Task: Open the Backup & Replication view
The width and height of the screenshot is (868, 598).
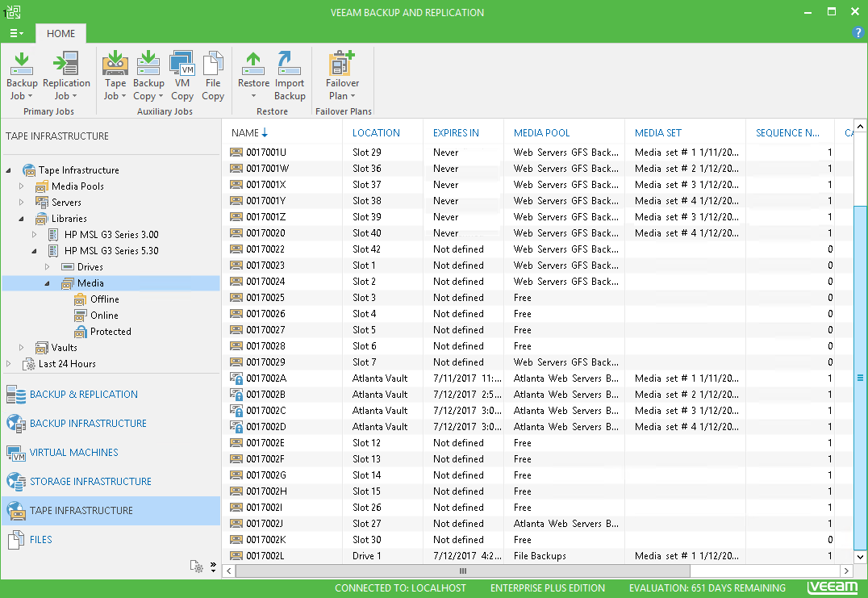Action: pos(111,395)
